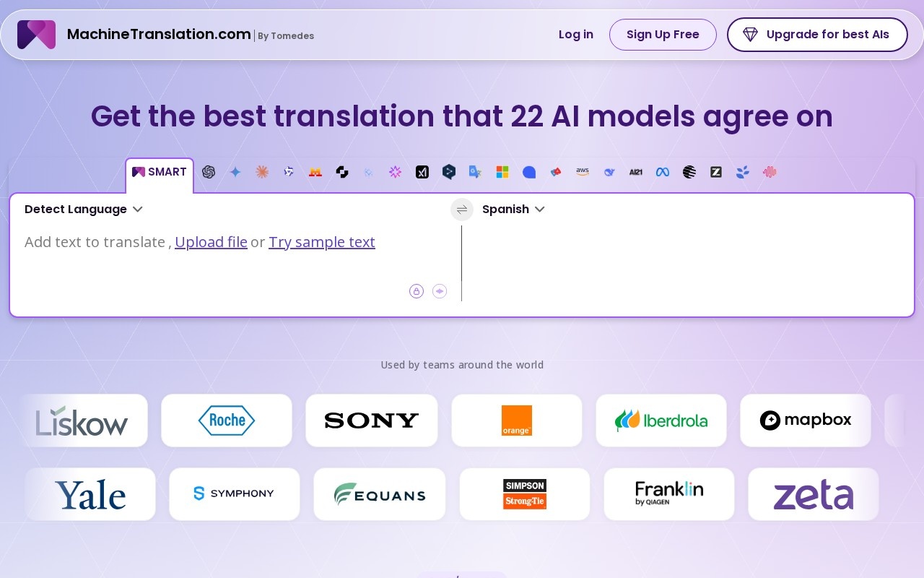Select the Claude orange starburst engine icon
This screenshot has width=924, height=578.
[x=262, y=172]
